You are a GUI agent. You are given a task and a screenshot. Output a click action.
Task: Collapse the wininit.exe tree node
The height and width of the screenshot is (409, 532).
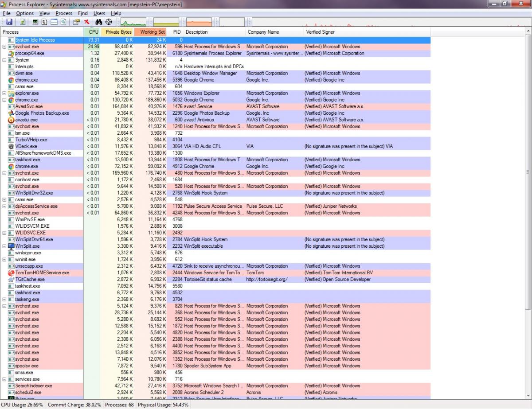click(4, 259)
